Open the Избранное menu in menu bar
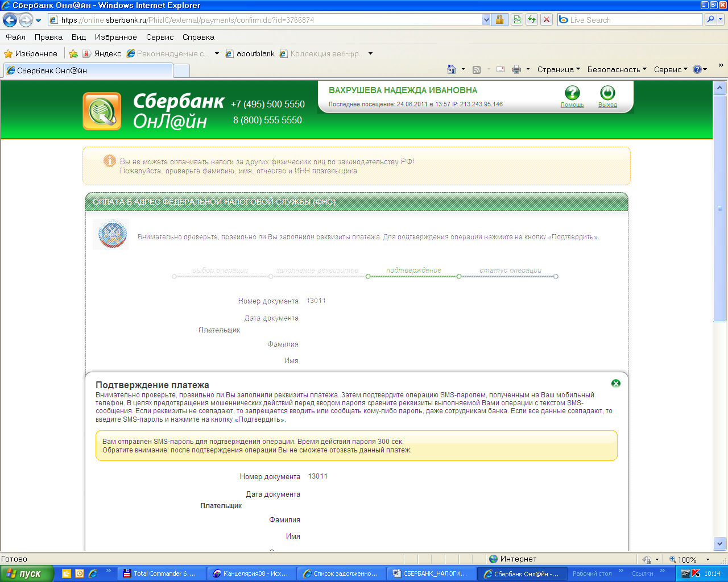This screenshot has height=582, width=728. pyautogui.click(x=116, y=37)
